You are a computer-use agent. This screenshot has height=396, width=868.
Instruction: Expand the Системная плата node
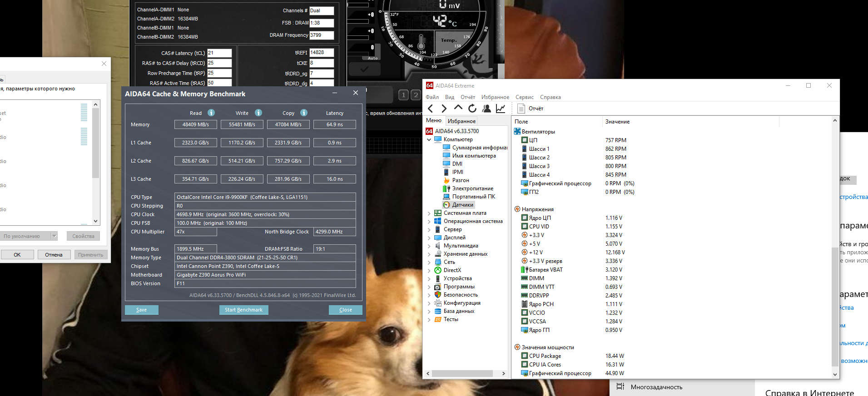[x=429, y=213]
